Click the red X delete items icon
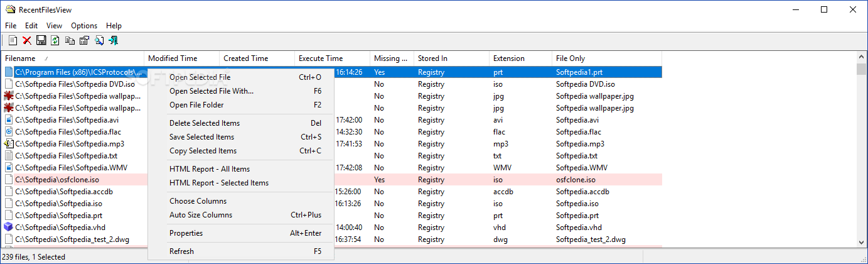Screen dimensions: 868x264 coord(27,40)
